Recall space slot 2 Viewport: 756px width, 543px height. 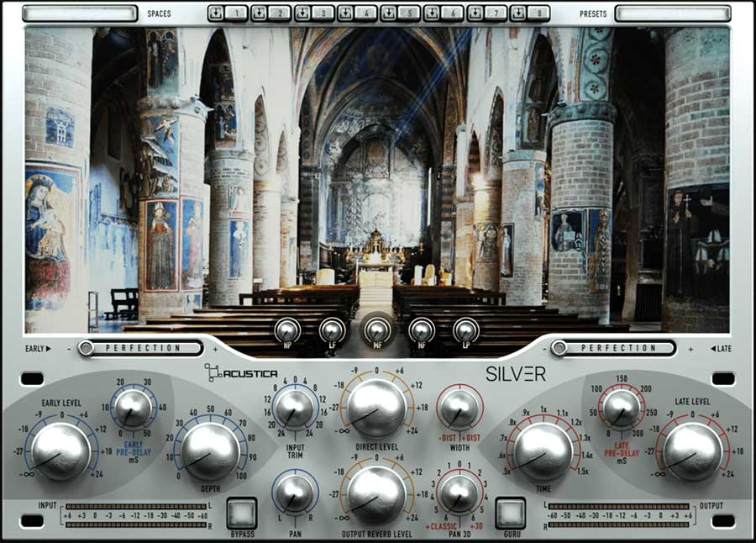280,13
